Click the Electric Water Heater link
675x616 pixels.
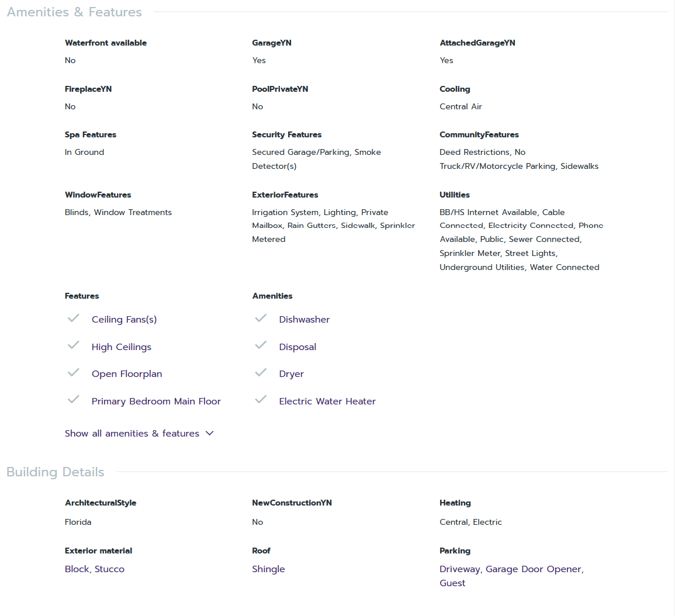tap(327, 402)
